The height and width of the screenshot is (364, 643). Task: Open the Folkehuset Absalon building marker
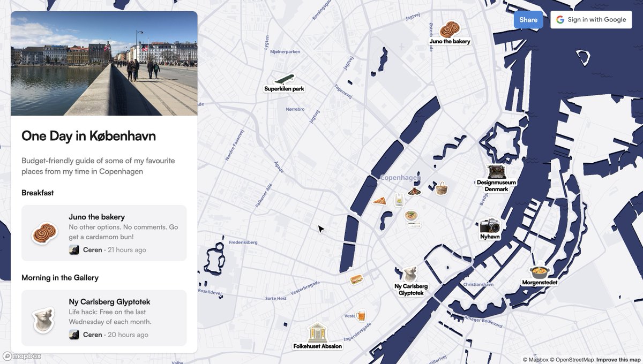[317, 332]
